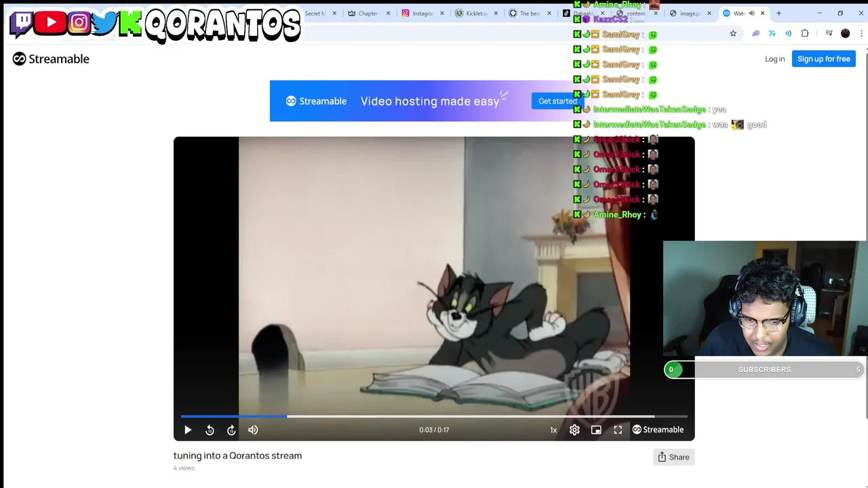Click the Streamable logo inside the banner
Screen dimensions: 868x488
coord(316,101)
